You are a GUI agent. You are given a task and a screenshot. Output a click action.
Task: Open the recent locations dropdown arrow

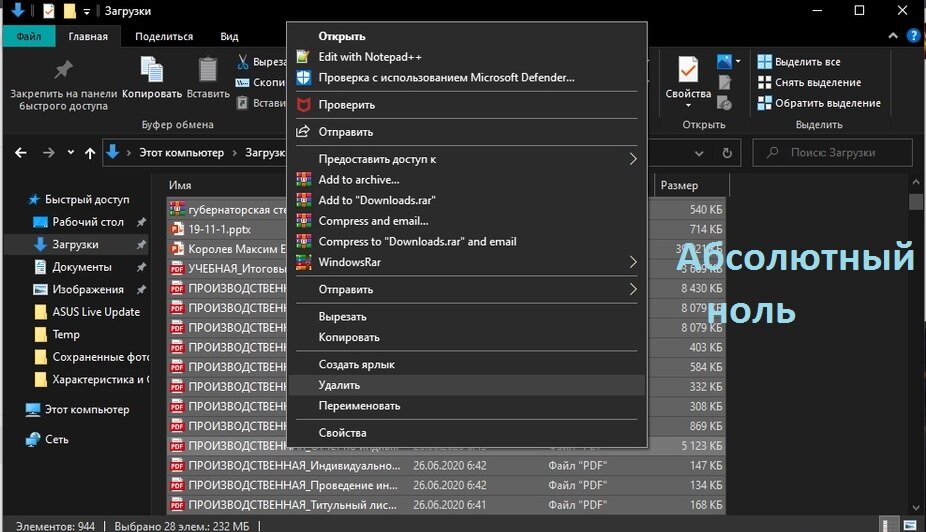[x=70, y=153]
